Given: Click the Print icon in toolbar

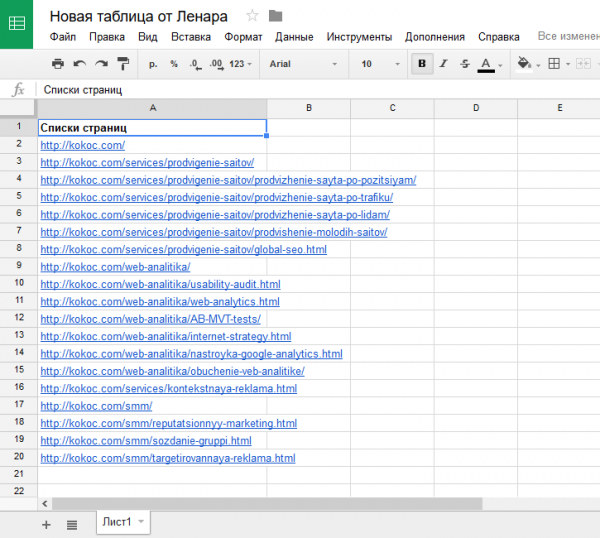Looking at the screenshot, I should click(58, 64).
